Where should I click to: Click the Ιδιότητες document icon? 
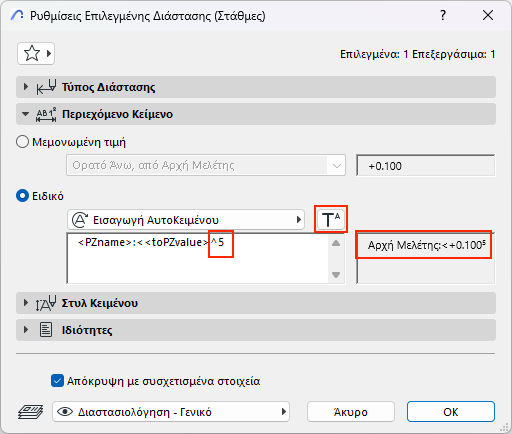pos(46,330)
